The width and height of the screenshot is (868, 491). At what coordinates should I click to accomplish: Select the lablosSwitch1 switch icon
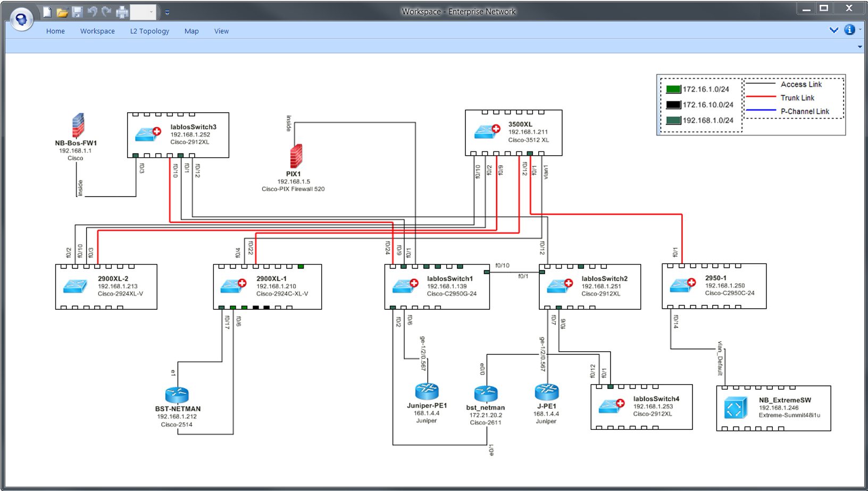click(x=405, y=286)
